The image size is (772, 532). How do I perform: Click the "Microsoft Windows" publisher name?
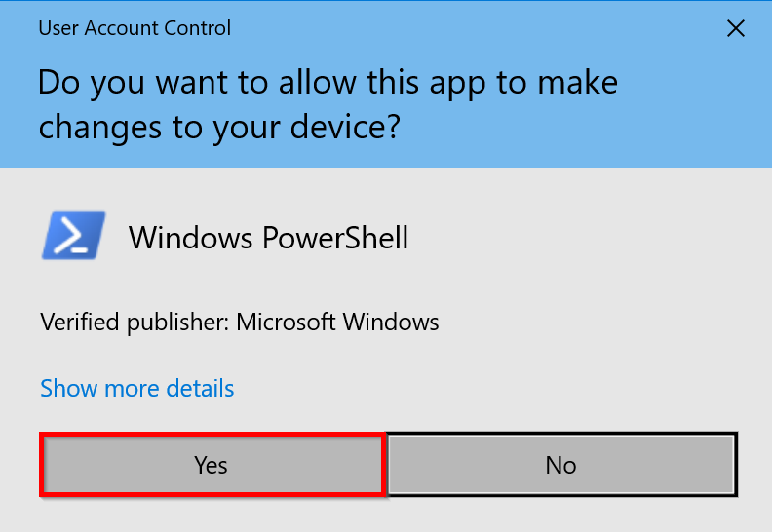[x=337, y=322]
